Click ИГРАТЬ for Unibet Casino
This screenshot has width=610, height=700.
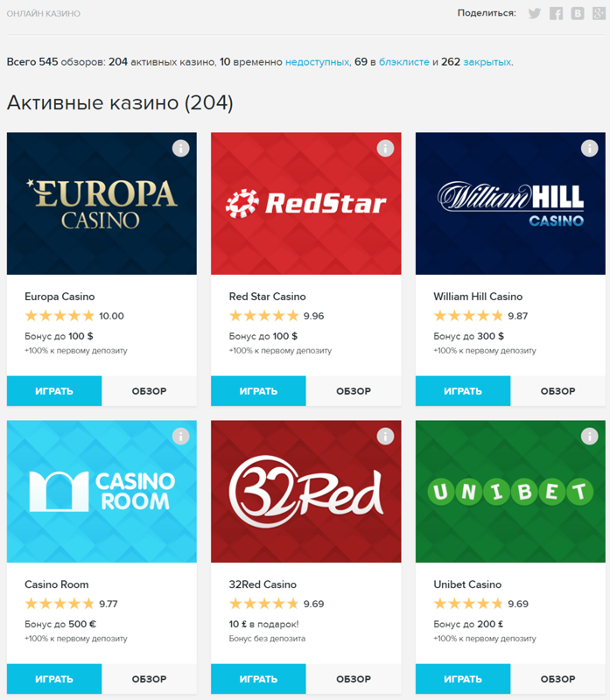click(463, 679)
